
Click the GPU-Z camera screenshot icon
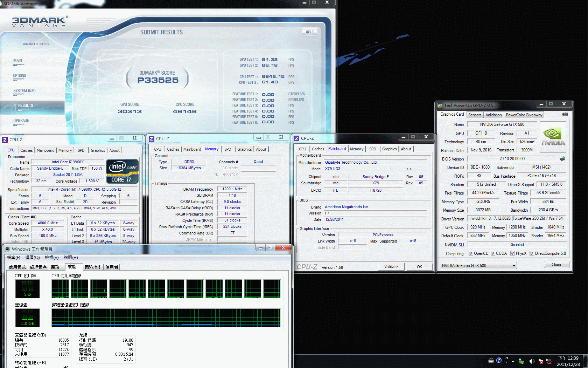tap(565, 114)
